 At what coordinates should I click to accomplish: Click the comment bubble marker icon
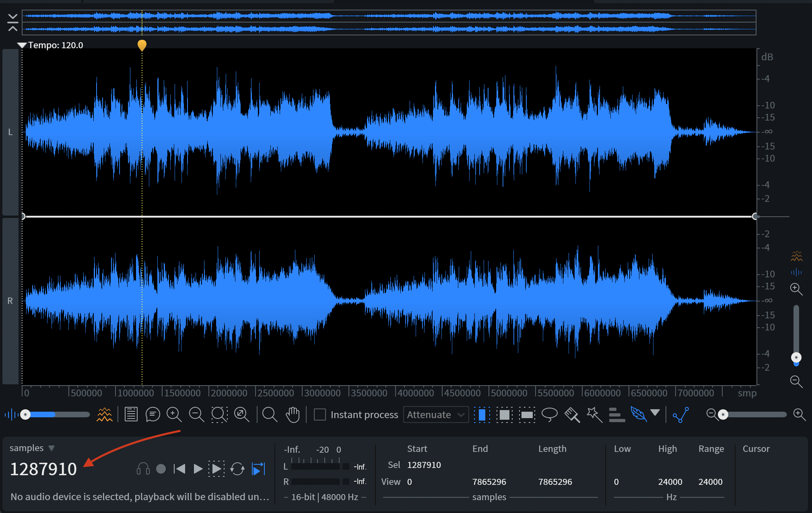click(x=153, y=415)
